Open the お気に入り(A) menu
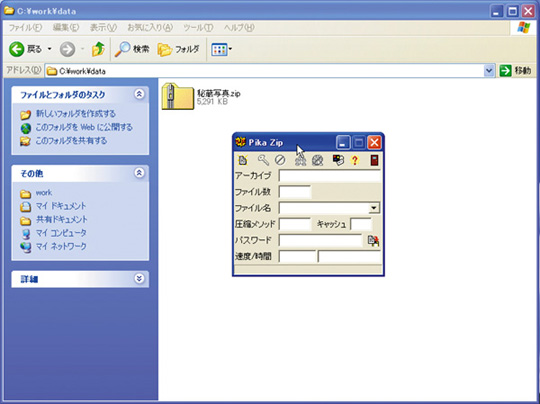This screenshot has height=404, width=540. tap(150, 28)
